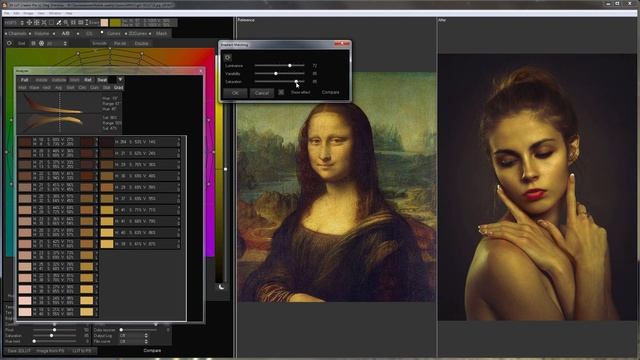Click the Image from PS button
The height and width of the screenshot is (360, 640).
coord(50,351)
